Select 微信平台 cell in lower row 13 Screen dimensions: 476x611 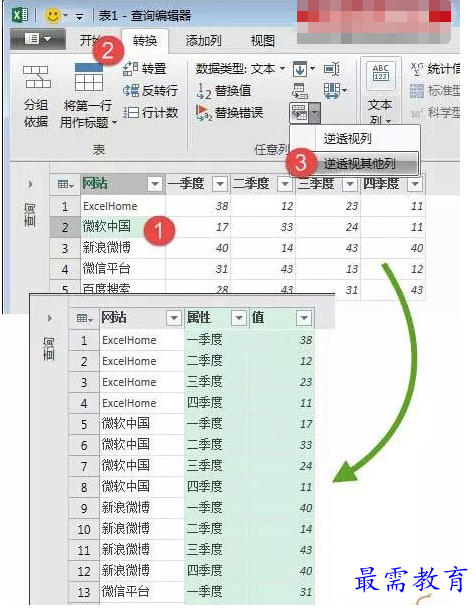(x=142, y=592)
